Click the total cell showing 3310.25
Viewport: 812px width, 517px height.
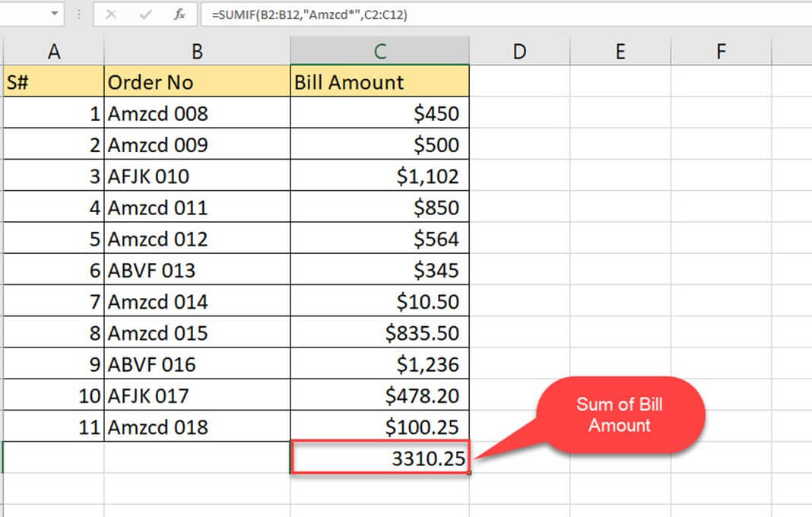click(x=379, y=458)
